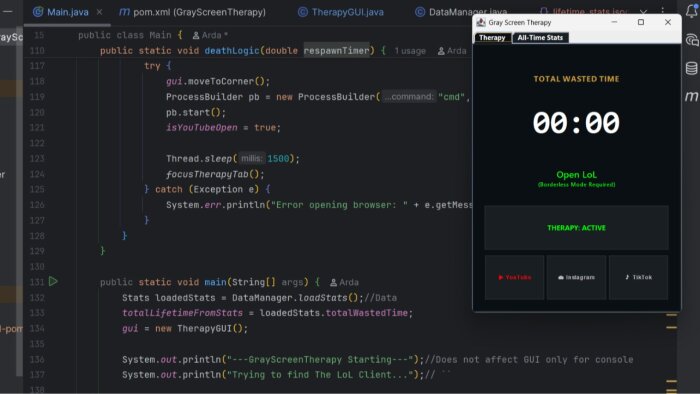Viewport: 700px width, 394px height.
Task: Click line number 123 in gutter
Action: [37, 158]
